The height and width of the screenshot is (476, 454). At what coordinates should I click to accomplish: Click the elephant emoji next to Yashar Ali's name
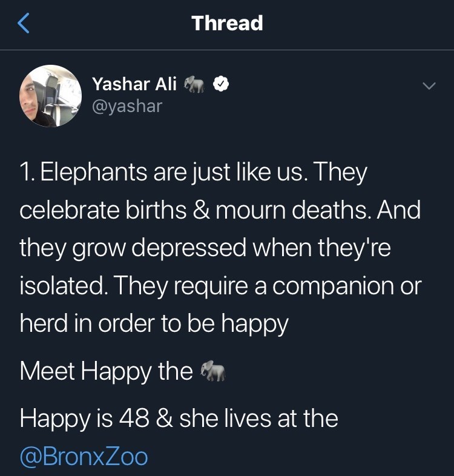click(x=194, y=85)
